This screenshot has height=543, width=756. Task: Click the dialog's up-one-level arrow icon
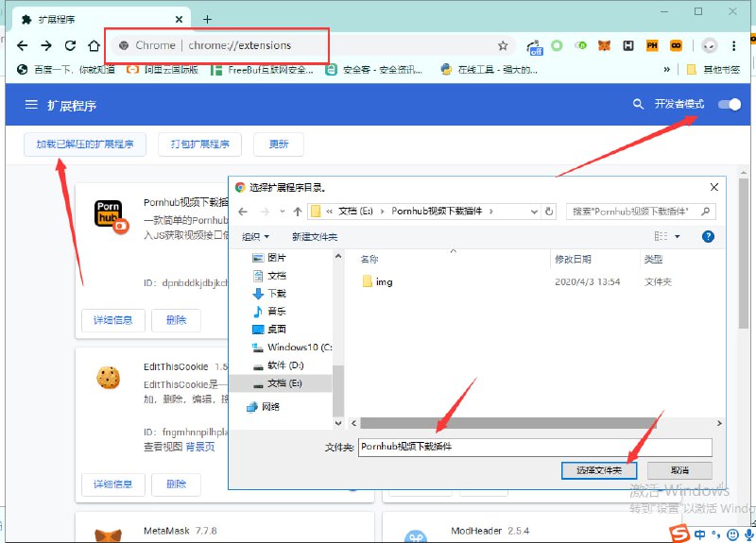click(298, 212)
